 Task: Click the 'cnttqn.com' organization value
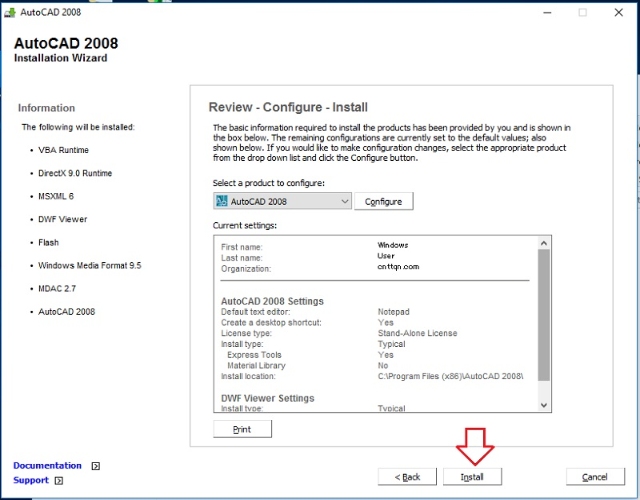pyautogui.click(x=398, y=267)
